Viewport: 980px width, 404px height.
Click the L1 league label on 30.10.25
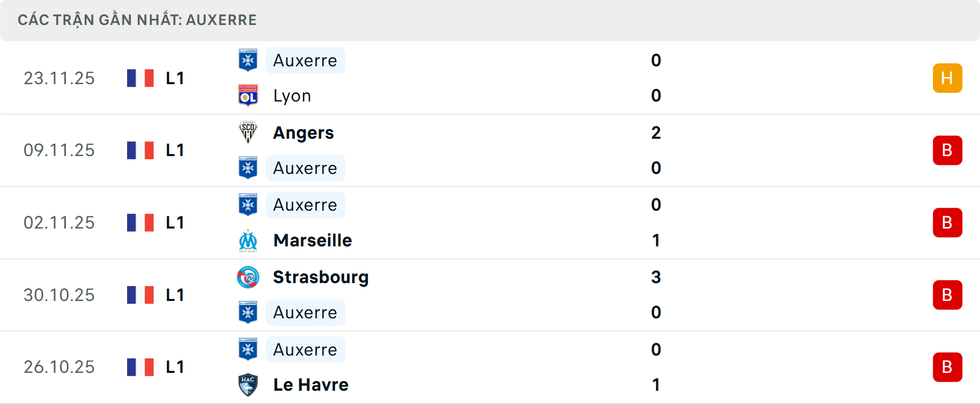pos(175,295)
